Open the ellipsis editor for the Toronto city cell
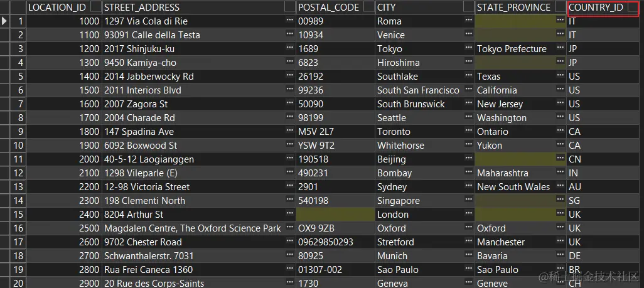 pos(469,131)
